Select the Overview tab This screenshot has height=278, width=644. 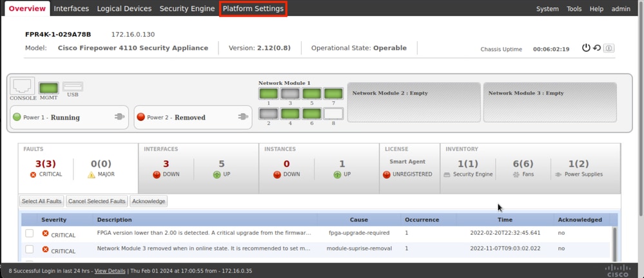tap(27, 8)
